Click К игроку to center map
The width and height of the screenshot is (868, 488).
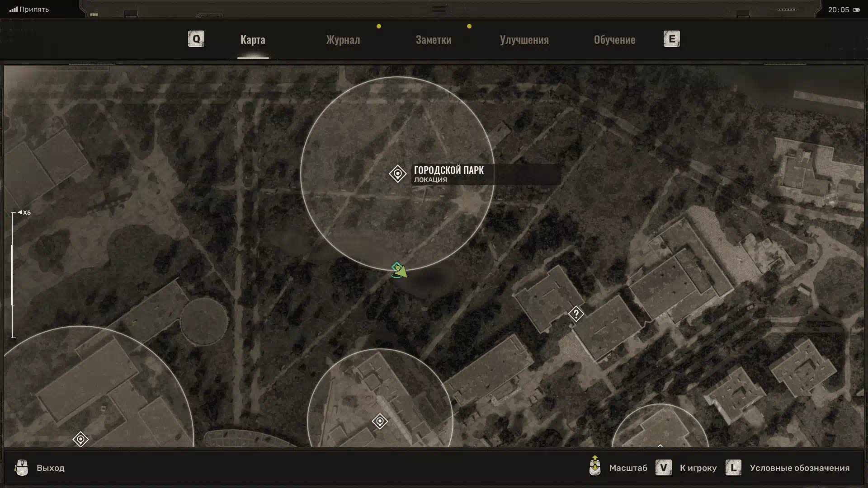(698, 468)
